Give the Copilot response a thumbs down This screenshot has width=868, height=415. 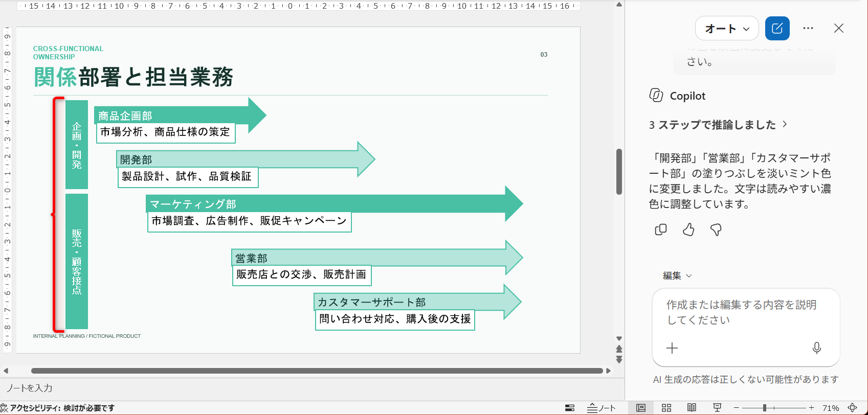pos(716,229)
